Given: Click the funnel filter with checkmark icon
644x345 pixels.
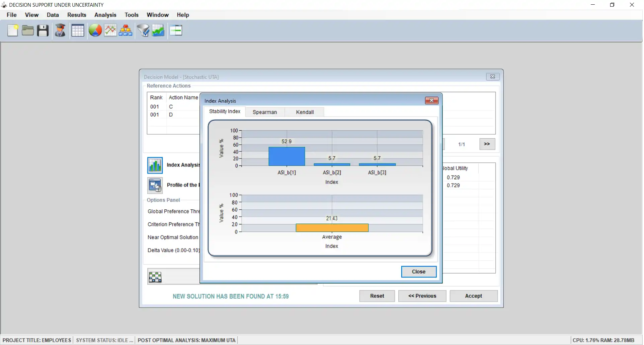Looking at the screenshot, I should (x=143, y=30).
